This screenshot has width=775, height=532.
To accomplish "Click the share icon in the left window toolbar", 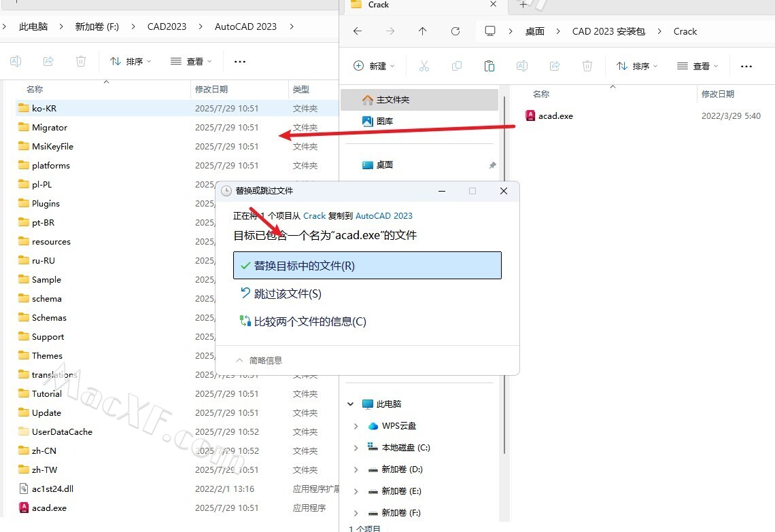I will coord(48,61).
